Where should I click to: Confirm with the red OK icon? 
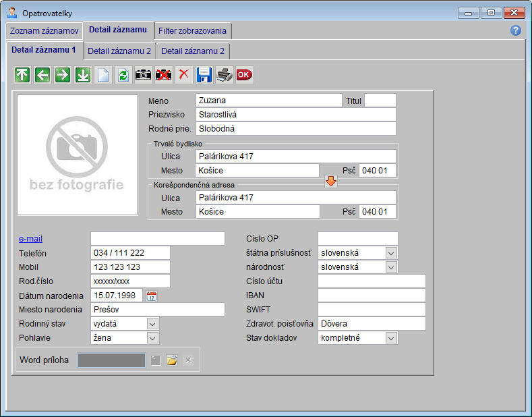coord(244,75)
